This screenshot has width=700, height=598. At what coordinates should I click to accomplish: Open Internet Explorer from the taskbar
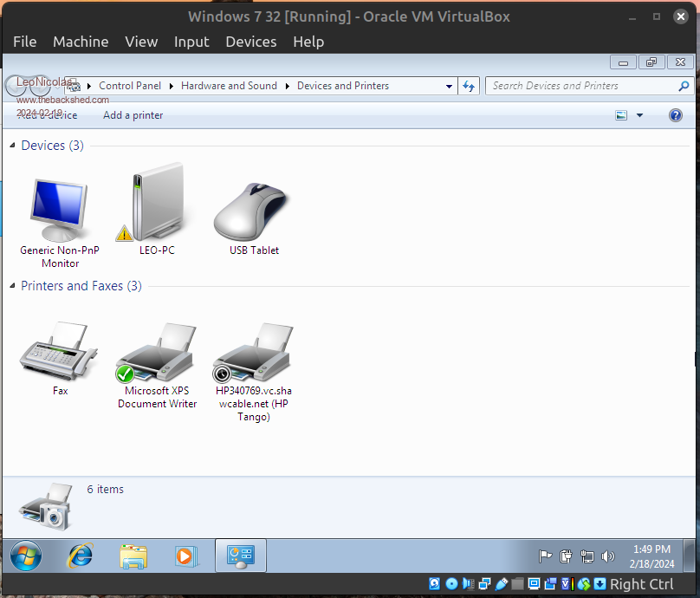pos(81,556)
